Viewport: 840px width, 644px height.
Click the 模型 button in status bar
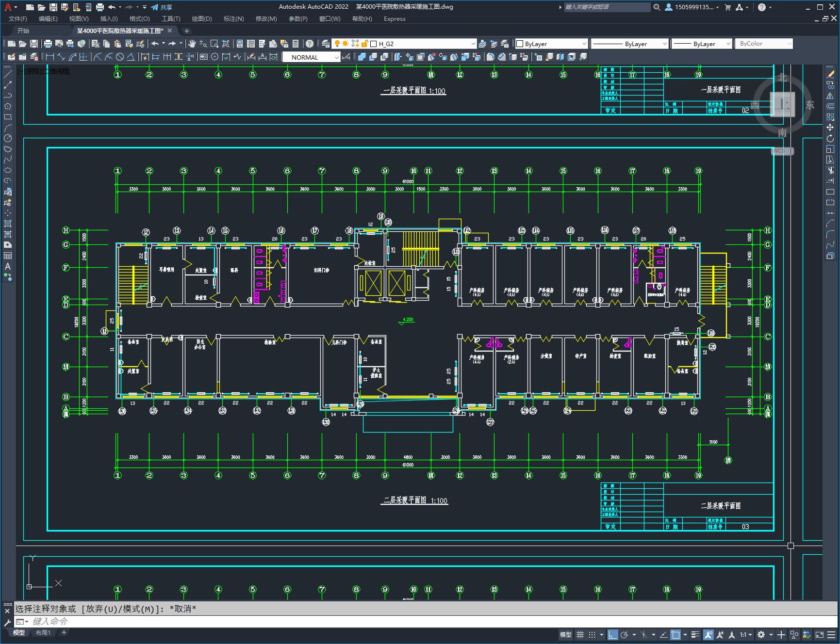click(x=566, y=634)
